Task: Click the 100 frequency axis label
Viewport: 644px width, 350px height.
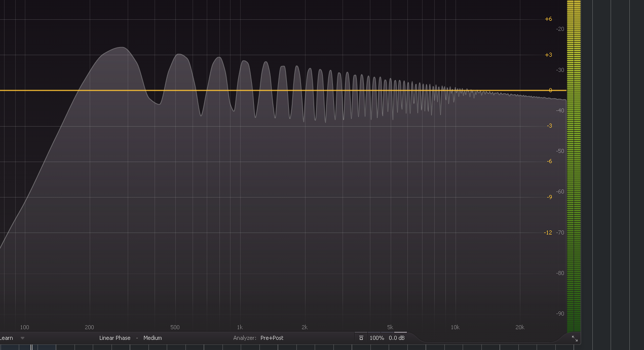Action: click(24, 327)
